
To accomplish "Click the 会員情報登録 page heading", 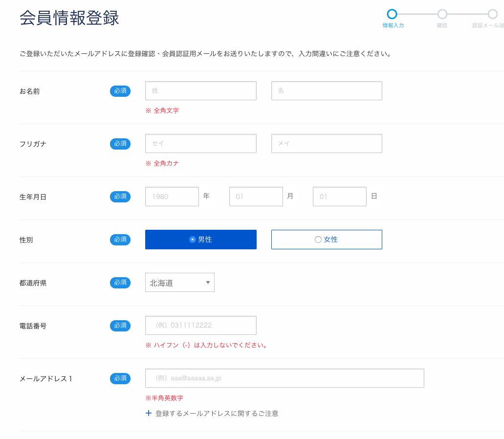I will click(69, 18).
